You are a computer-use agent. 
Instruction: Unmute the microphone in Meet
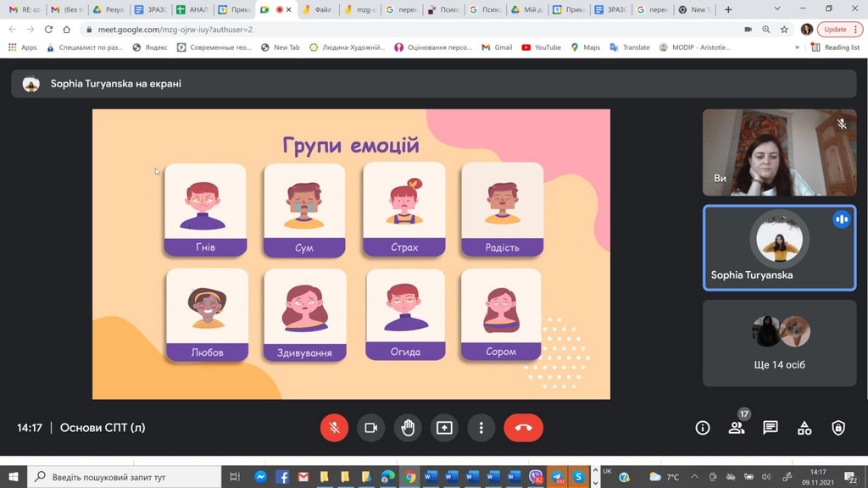click(x=334, y=428)
